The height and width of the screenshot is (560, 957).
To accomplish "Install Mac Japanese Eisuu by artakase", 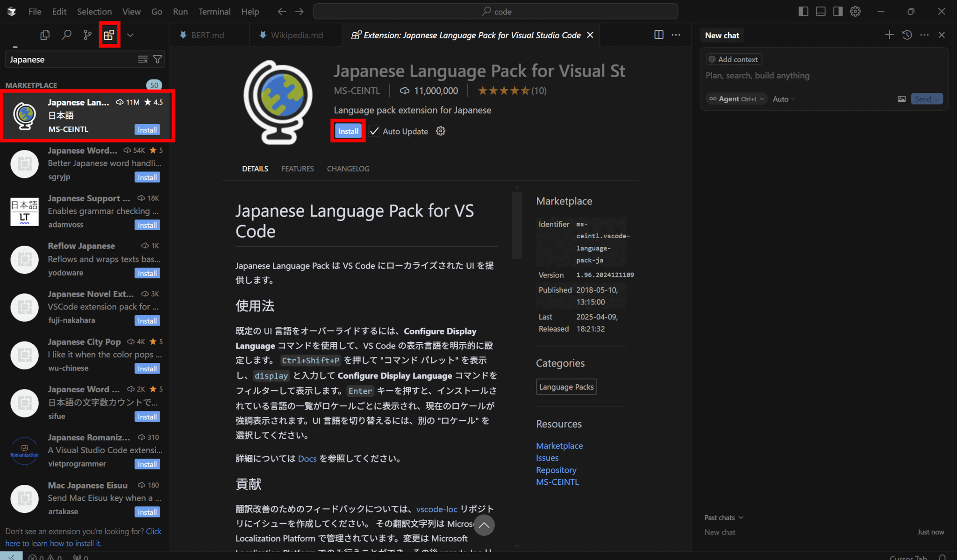I will point(147,512).
